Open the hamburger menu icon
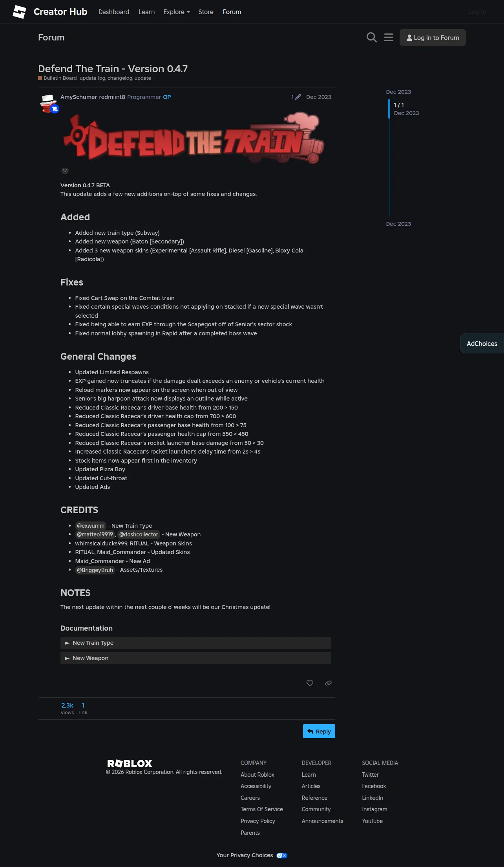 [389, 37]
